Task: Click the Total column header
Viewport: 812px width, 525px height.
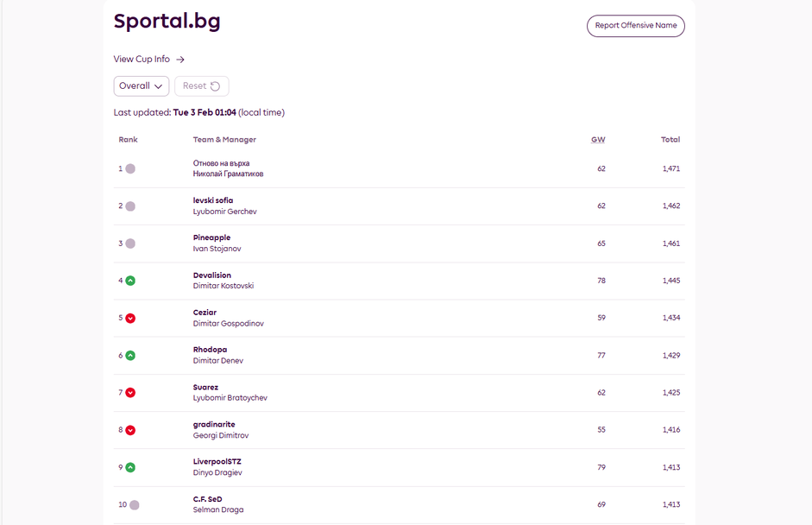Action: pos(670,140)
